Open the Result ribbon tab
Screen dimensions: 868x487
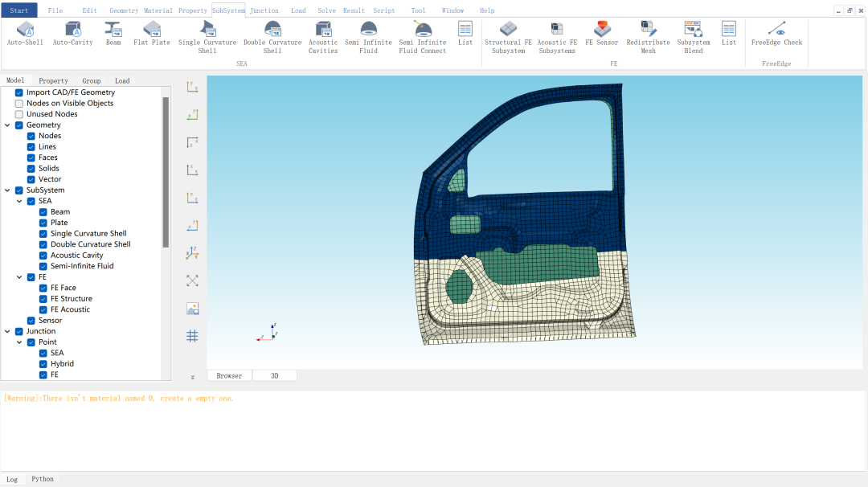[354, 10]
